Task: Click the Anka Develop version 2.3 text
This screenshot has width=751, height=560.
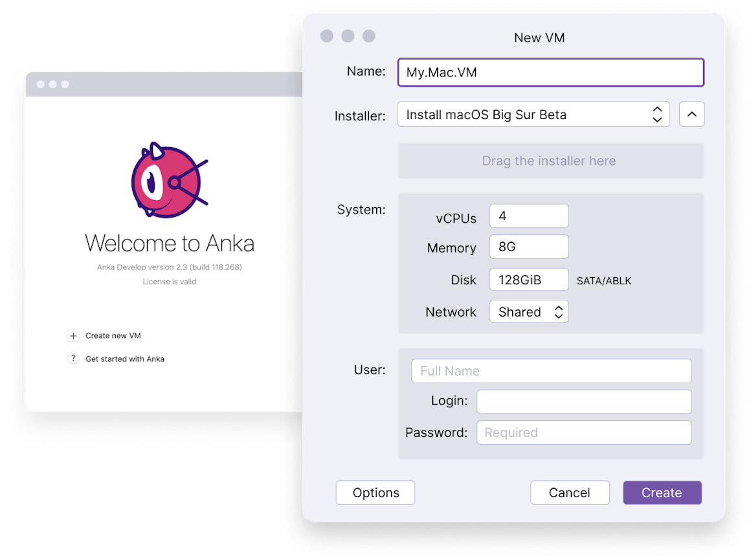Action: tap(170, 267)
